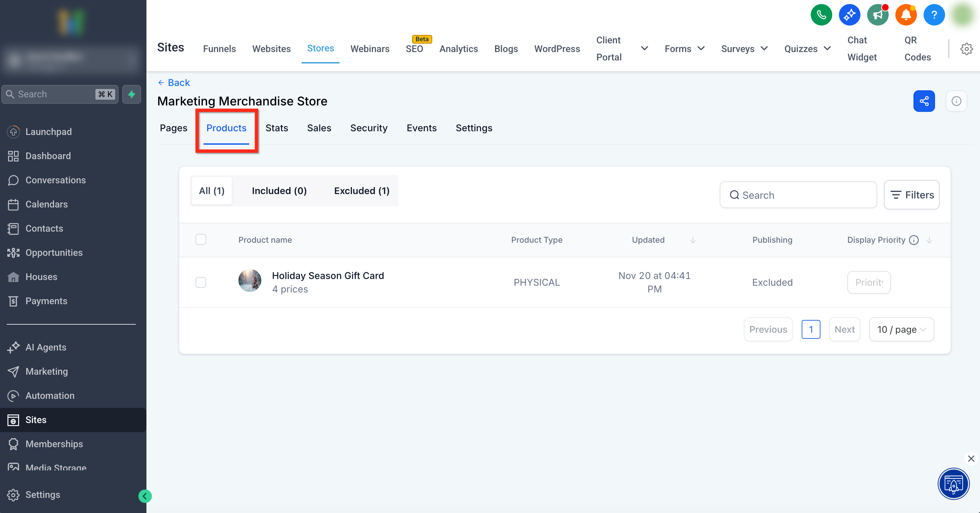Check the Holiday Season Gift Card checkbox

click(201, 282)
